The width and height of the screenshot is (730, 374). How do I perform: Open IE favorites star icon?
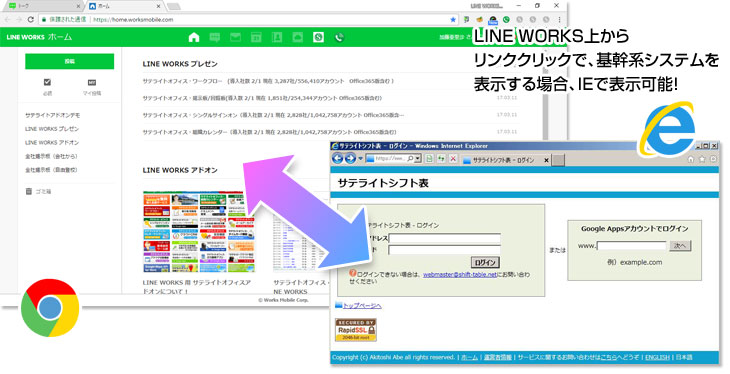coord(702,159)
